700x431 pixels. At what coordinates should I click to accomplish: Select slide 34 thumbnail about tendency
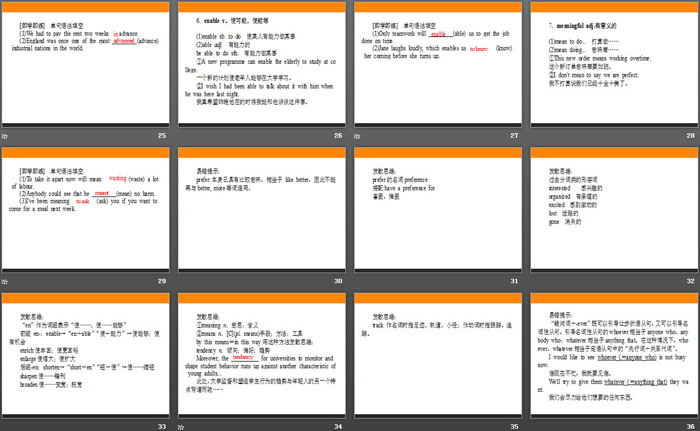coord(262,356)
